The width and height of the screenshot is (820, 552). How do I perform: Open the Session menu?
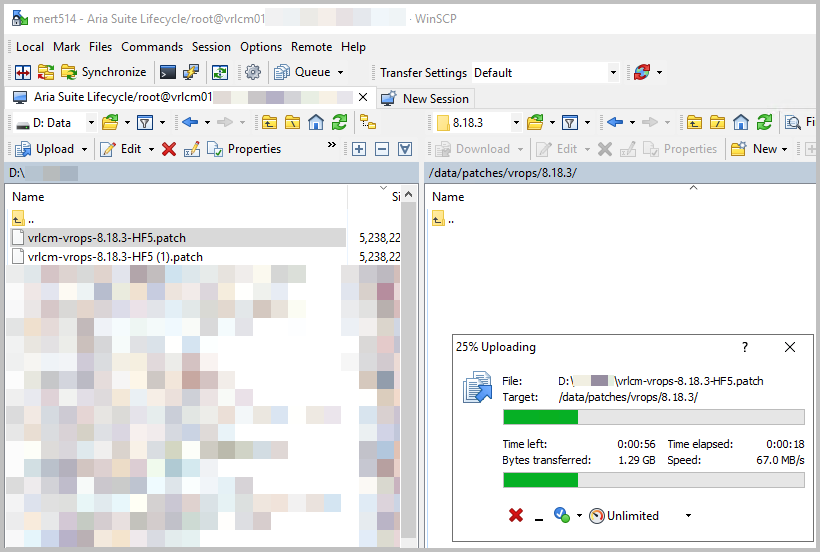pos(211,47)
